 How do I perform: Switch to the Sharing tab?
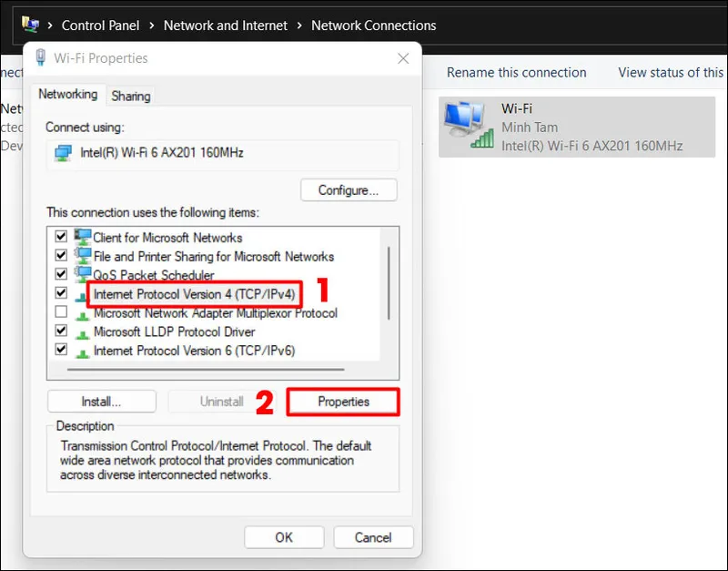[x=131, y=96]
